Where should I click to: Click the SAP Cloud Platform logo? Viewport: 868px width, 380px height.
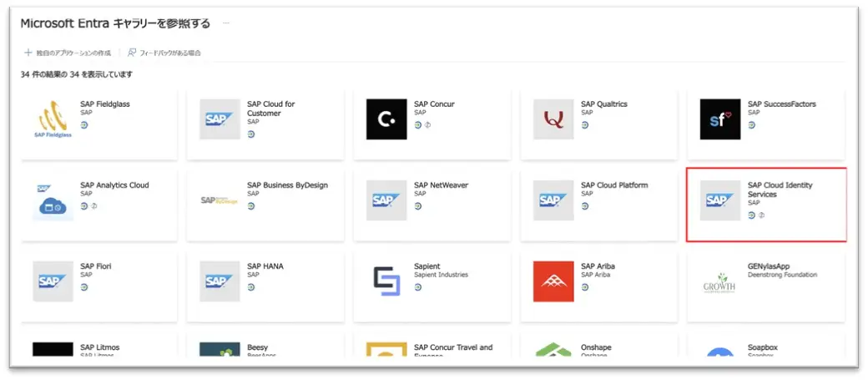553,200
